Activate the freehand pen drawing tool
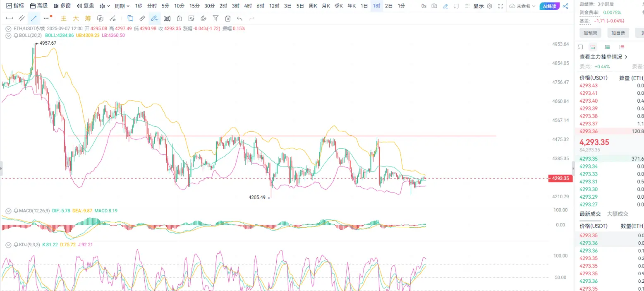The width and height of the screenshot is (644, 291). [x=154, y=18]
